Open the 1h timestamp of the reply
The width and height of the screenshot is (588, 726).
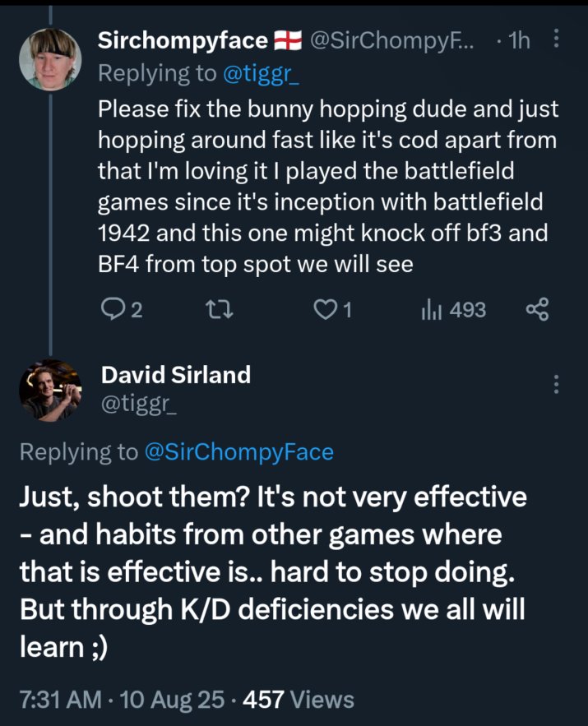pos(519,40)
